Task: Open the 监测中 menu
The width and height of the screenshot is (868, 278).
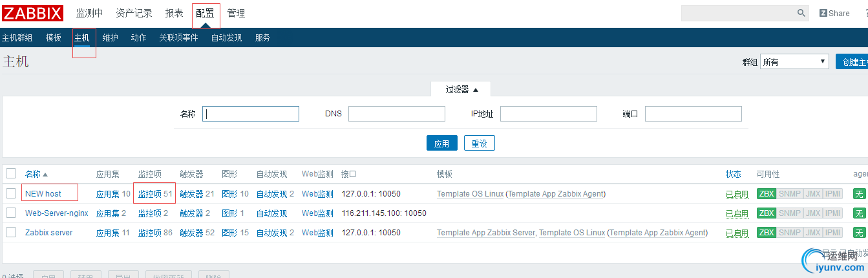Action: [x=89, y=13]
